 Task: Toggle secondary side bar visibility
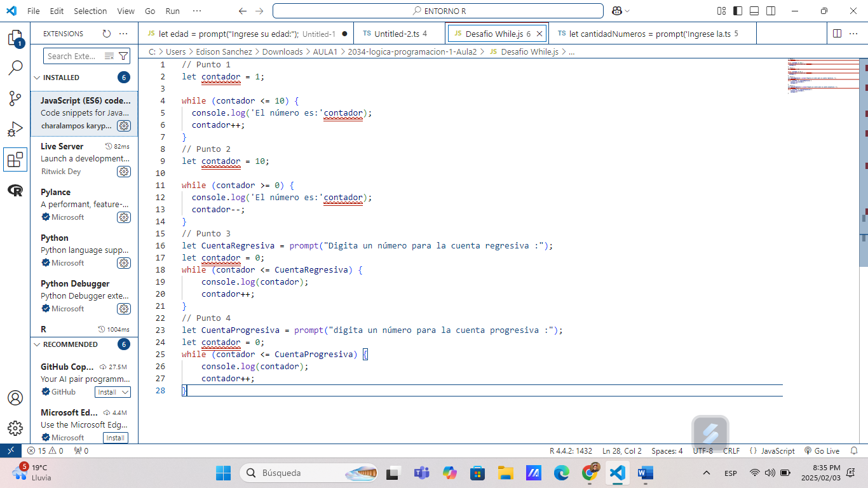771,11
